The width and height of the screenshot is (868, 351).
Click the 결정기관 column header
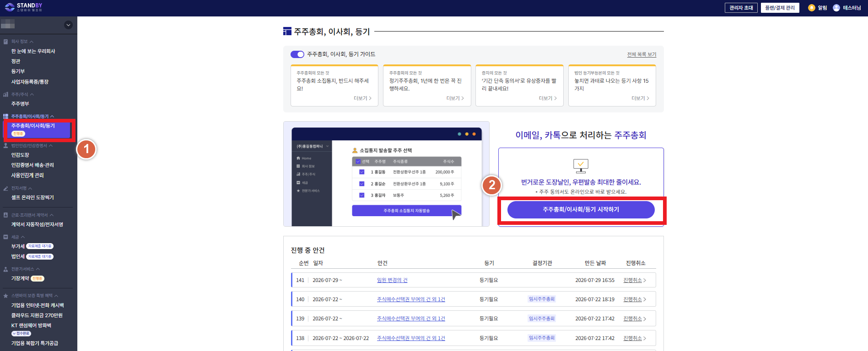542,263
